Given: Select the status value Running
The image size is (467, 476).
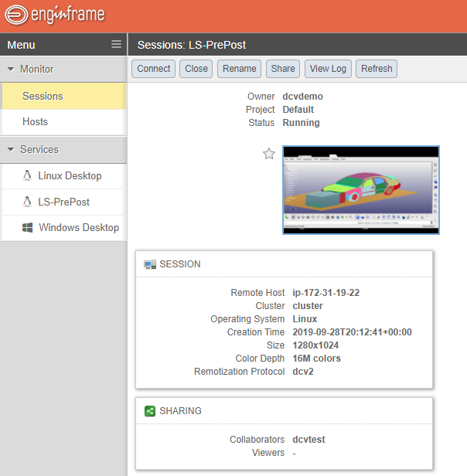Looking at the screenshot, I should [x=301, y=123].
